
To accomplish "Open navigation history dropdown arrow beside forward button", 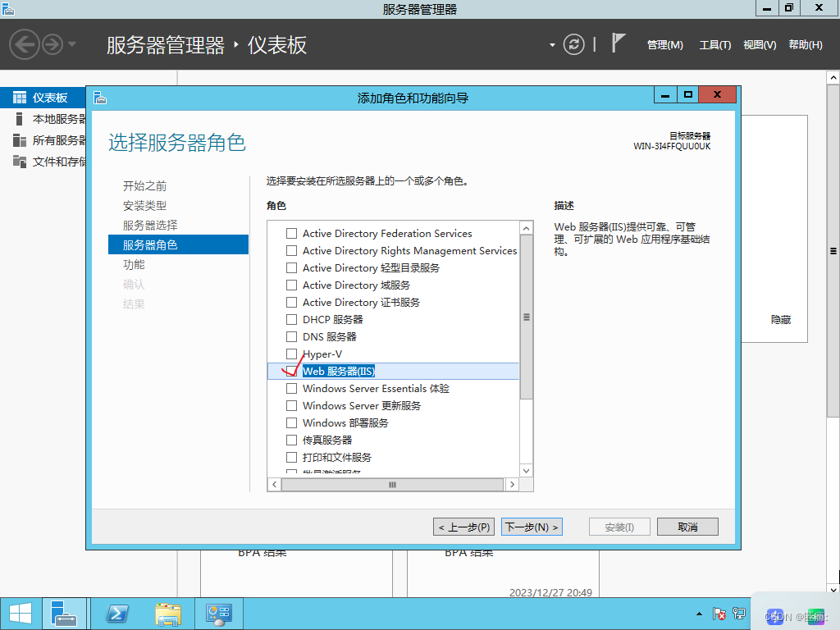I will pyautogui.click(x=72, y=44).
